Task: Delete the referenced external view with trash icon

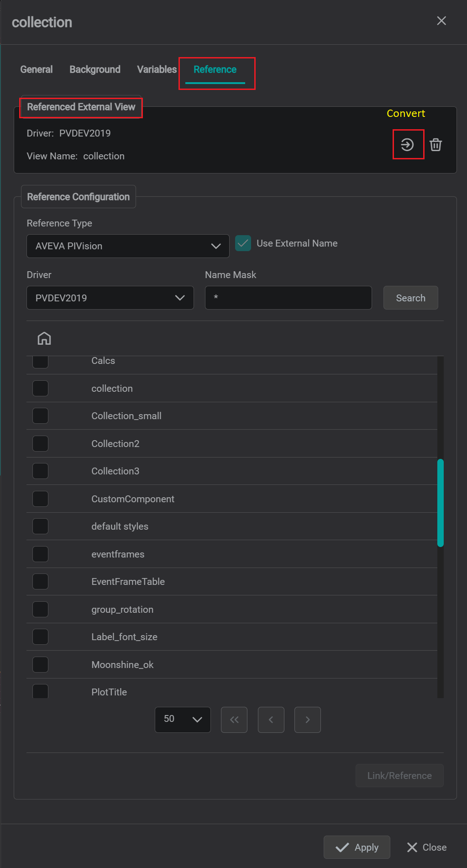Action: [x=436, y=145]
